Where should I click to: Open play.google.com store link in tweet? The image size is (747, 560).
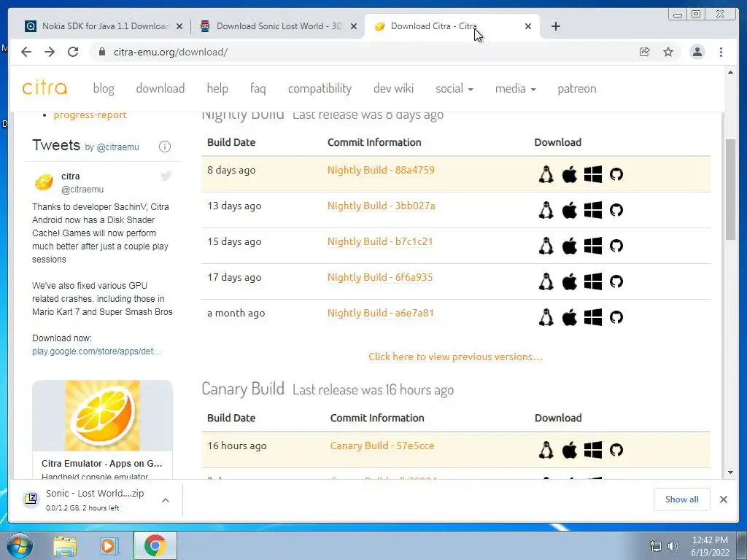pyautogui.click(x=96, y=351)
